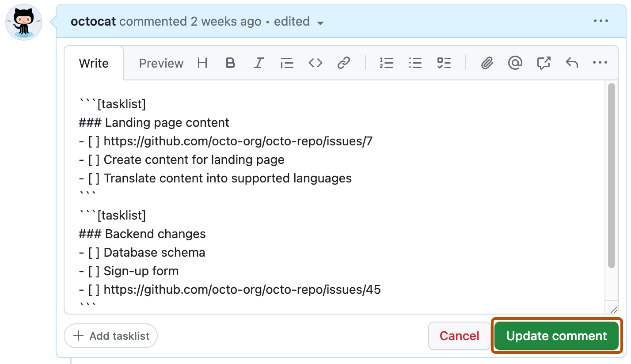The image size is (631, 364).
Task: Add a hyperlink via link icon
Action: (343, 63)
